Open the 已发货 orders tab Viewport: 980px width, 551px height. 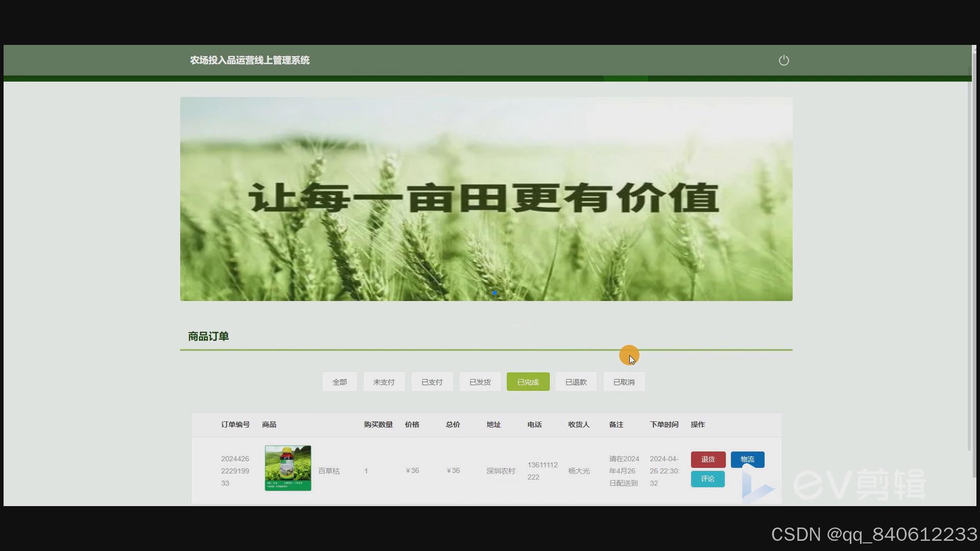point(480,382)
